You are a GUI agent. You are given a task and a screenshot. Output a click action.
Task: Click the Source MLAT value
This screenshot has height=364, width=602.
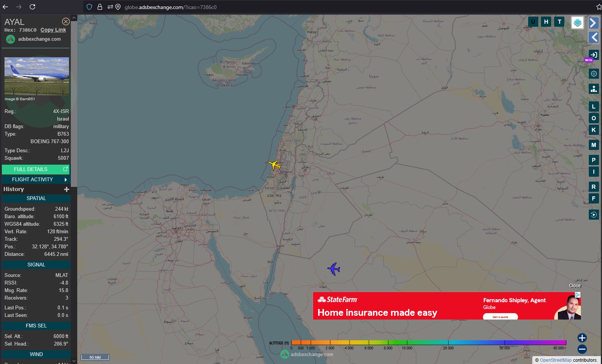(x=62, y=275)
